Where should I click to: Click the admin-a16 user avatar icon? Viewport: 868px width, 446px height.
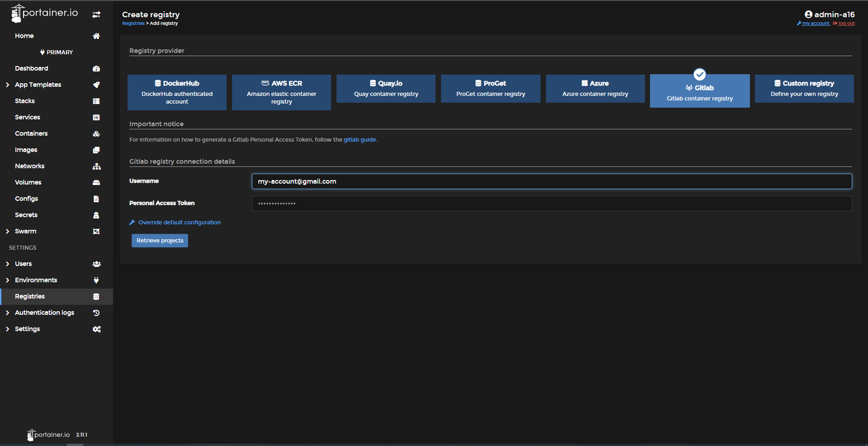click(x=809, y=14)
